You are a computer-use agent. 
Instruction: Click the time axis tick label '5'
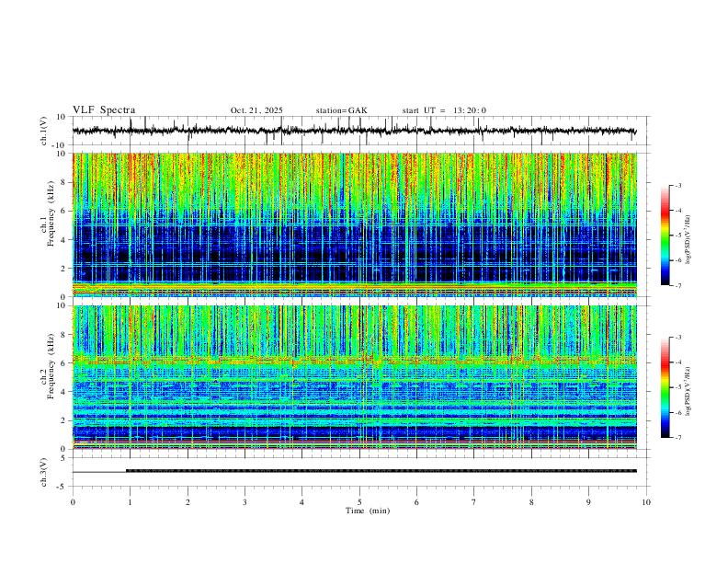(359, 502)
